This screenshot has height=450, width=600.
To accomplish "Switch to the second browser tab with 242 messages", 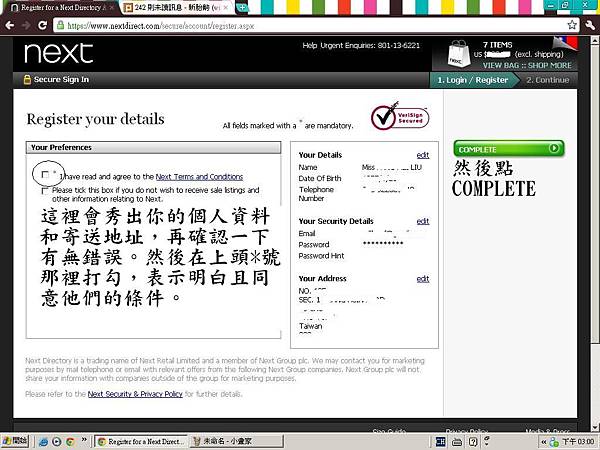I will pyautogui.click(x=178, y=7).
